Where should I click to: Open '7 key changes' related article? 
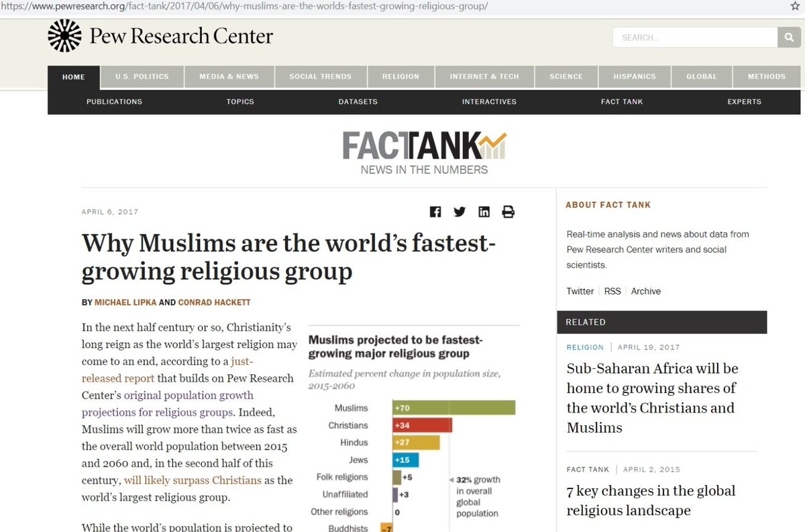coord(651,500)
